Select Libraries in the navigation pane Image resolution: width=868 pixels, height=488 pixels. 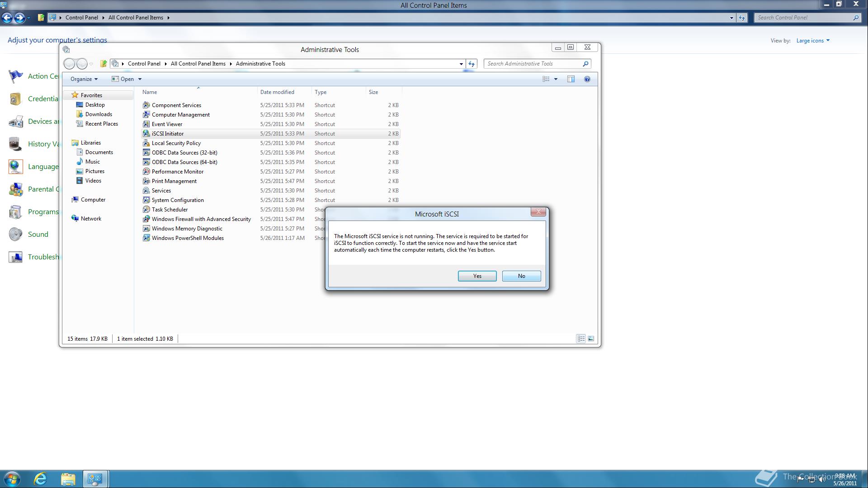coord(90,143)
